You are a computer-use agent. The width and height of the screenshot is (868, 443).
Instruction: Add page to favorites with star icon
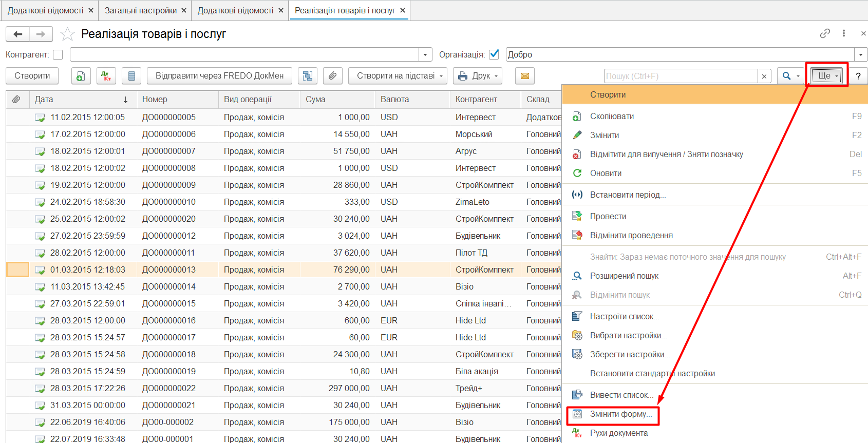tap(67, 34)
